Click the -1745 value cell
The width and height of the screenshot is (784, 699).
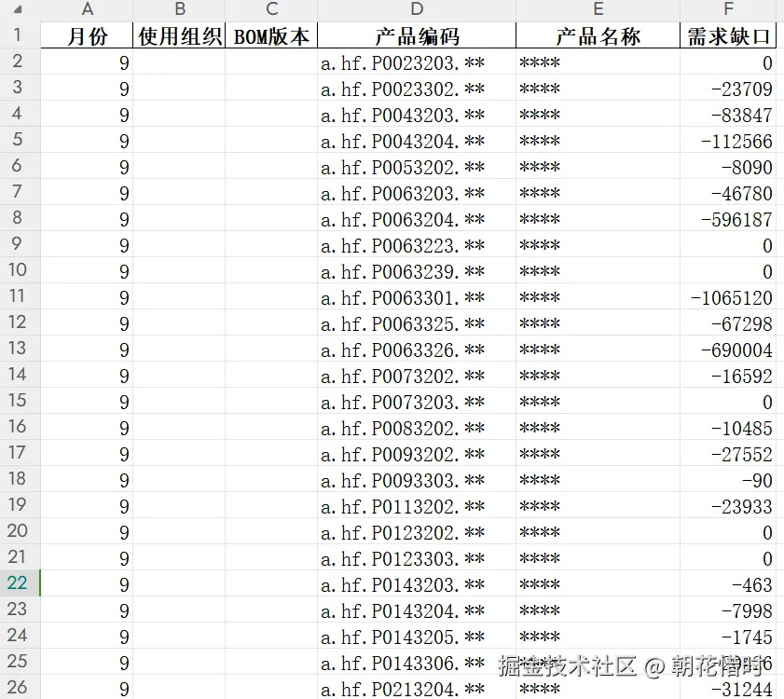click(x=728, y=636)
